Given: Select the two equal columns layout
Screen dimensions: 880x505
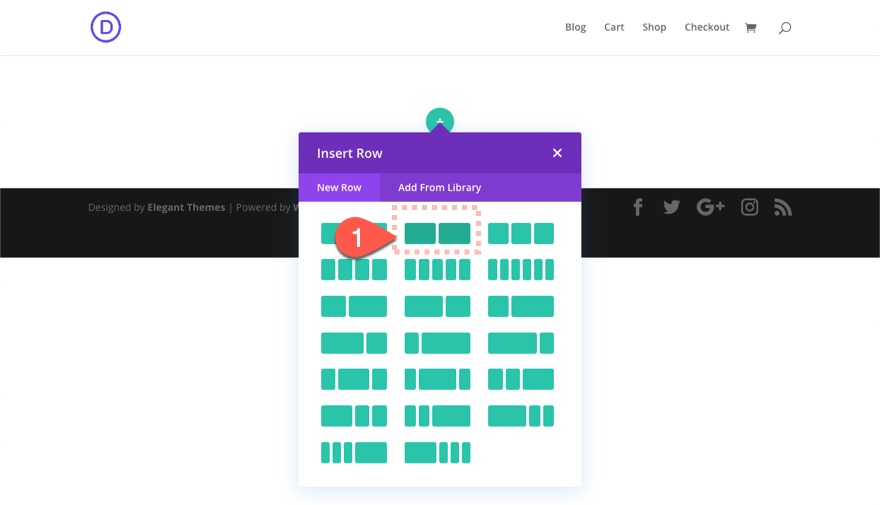Looking at the screenshot, I should 437,234.
